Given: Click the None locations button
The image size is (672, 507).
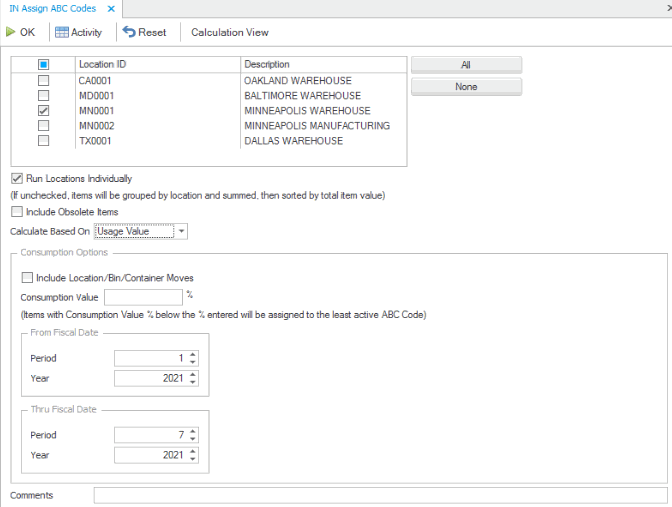Looking at the screenshot, I should [466, 87].
